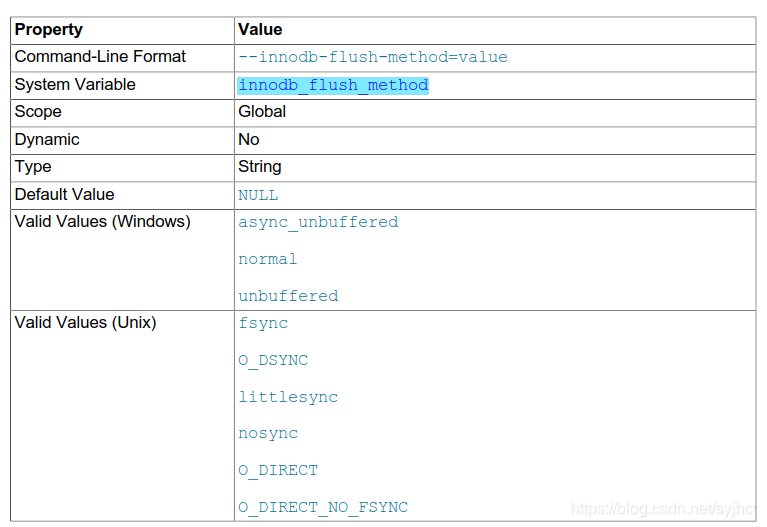Click the --innodb-flush-method=value command-line text
This screenshot has height=527, width=767.
point(373,57)
